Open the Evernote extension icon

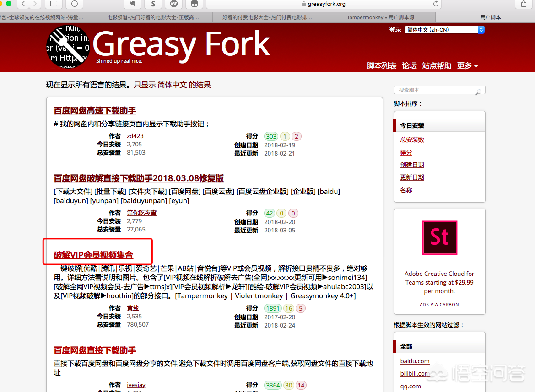pos(132,4)
